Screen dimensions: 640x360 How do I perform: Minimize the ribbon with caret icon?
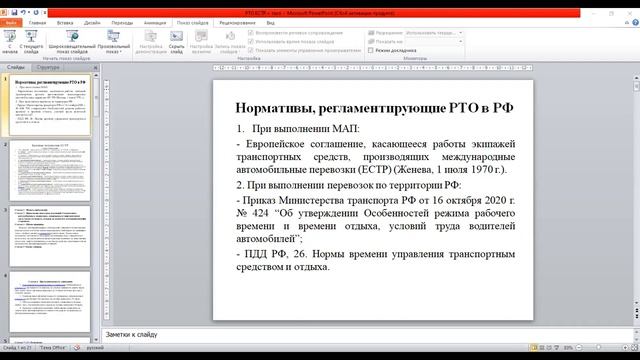click(627, 23)
